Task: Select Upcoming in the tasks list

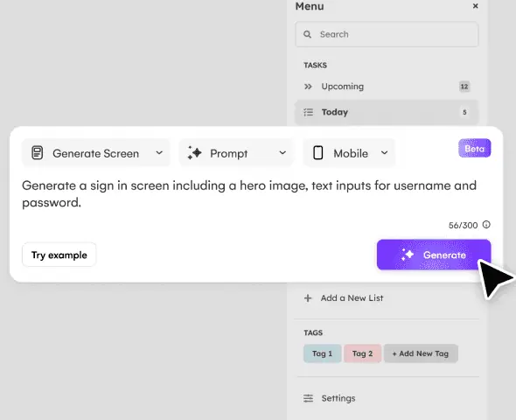Action: (x=387, y=87)
